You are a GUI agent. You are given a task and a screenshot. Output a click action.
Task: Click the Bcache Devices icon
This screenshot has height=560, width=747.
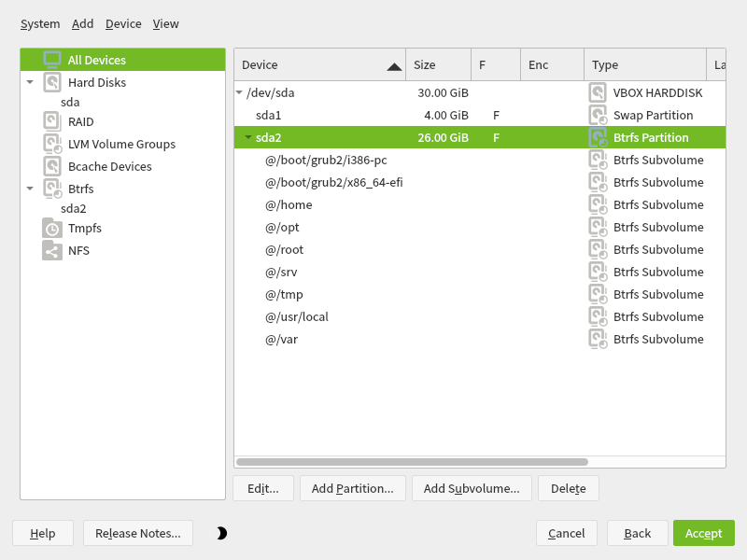pyautogui.click(x=50, y=166)
